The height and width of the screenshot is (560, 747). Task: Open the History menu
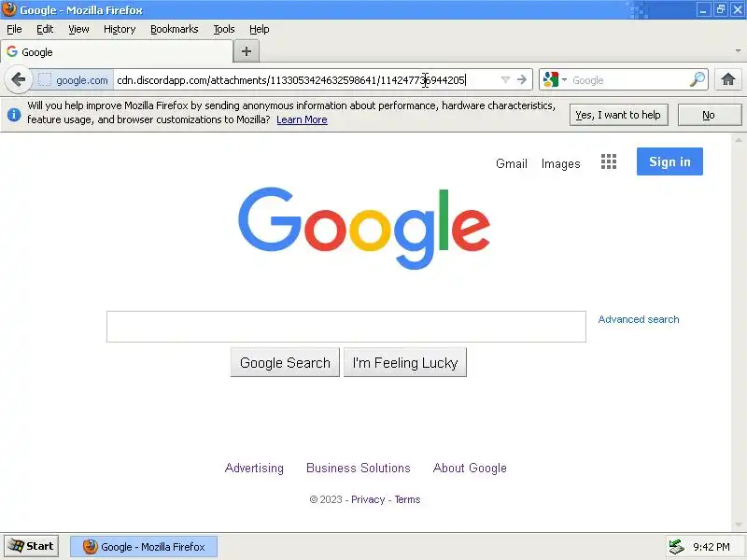(x=120, y=29)
